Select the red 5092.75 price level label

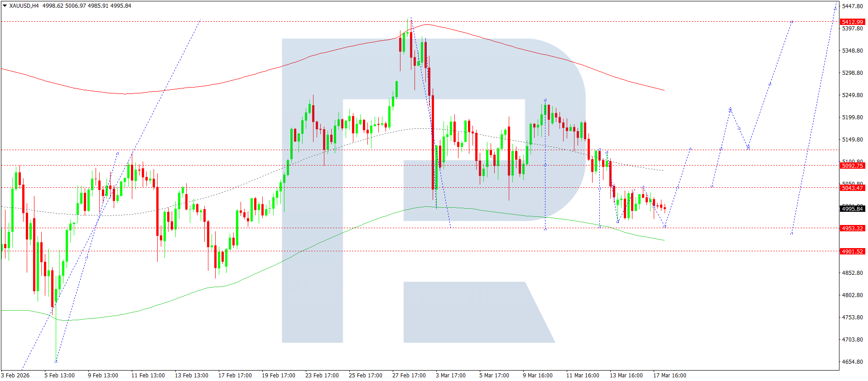coord(852,166)
